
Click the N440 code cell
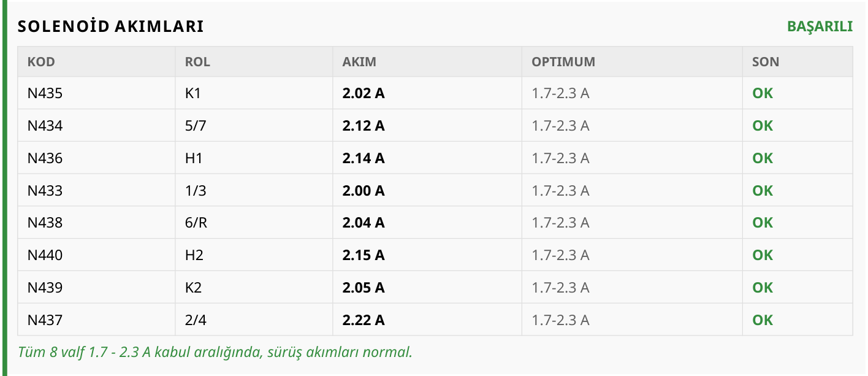(45, 255)
